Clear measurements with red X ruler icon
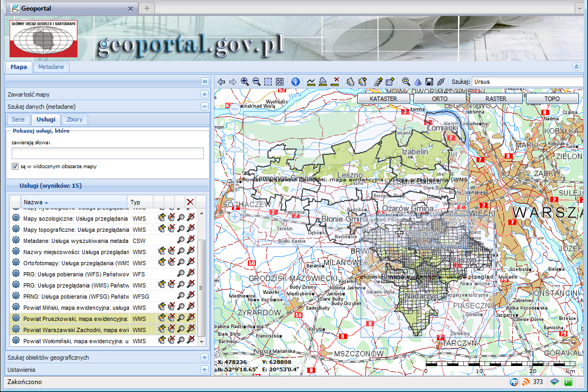Image resolution: width=588 pixels, height=392 pixels. click(335, 82)
